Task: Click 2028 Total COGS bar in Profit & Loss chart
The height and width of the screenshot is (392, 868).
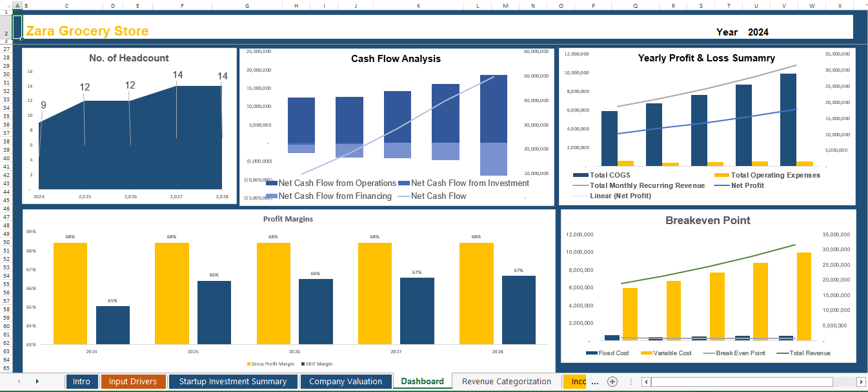Action: (788, 119)
